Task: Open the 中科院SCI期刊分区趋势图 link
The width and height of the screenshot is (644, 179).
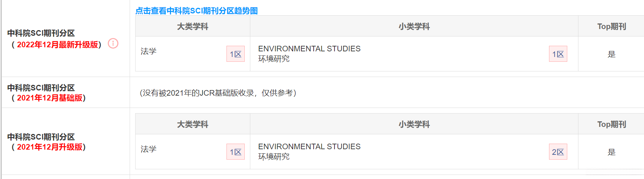Action: [x=196, y=11]
